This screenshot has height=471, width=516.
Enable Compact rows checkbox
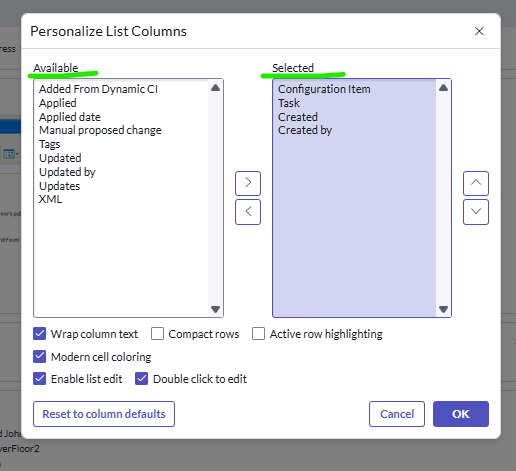coord(157,333)
